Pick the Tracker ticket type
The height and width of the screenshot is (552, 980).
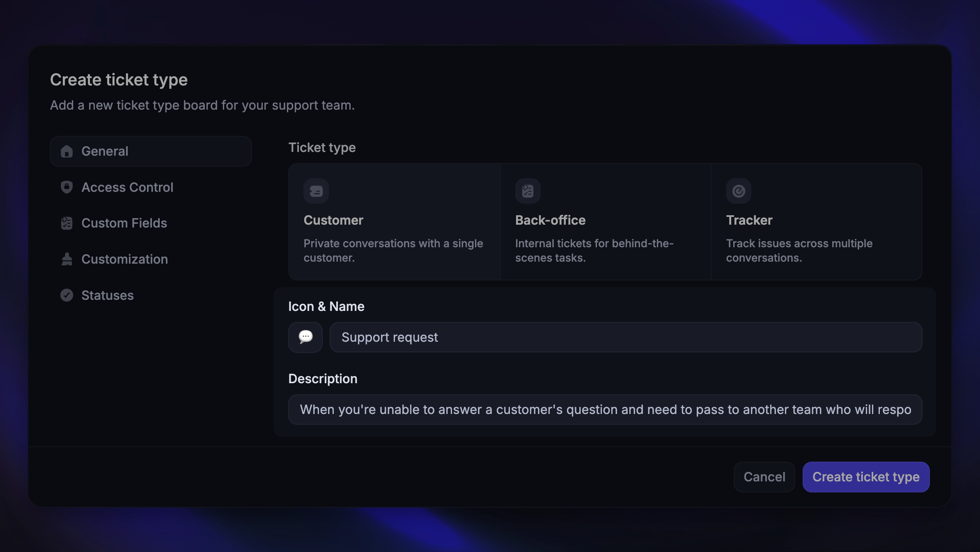pos(816,222)
